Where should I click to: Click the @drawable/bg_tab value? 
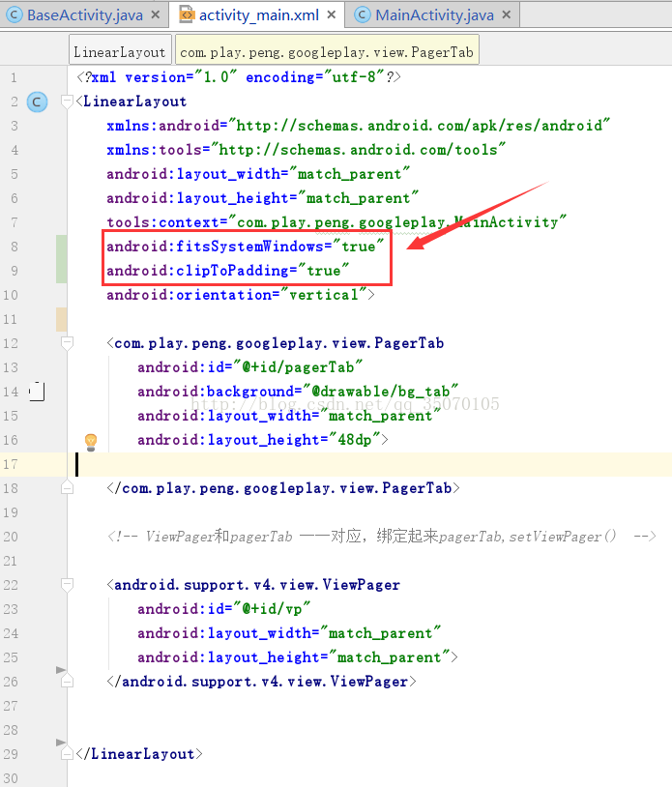[380, 392]
